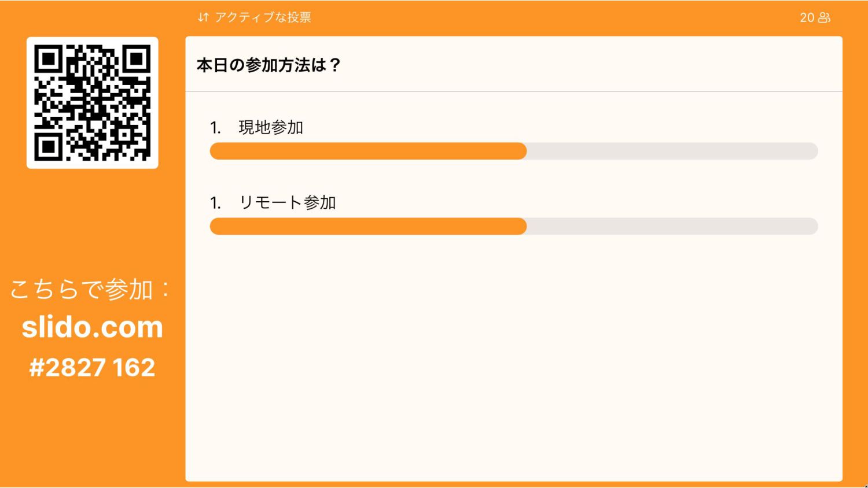Screen dimensions: 868x488
Task: Click the grey unfilled part of 現地参加 bar
Action: [672, 151]
